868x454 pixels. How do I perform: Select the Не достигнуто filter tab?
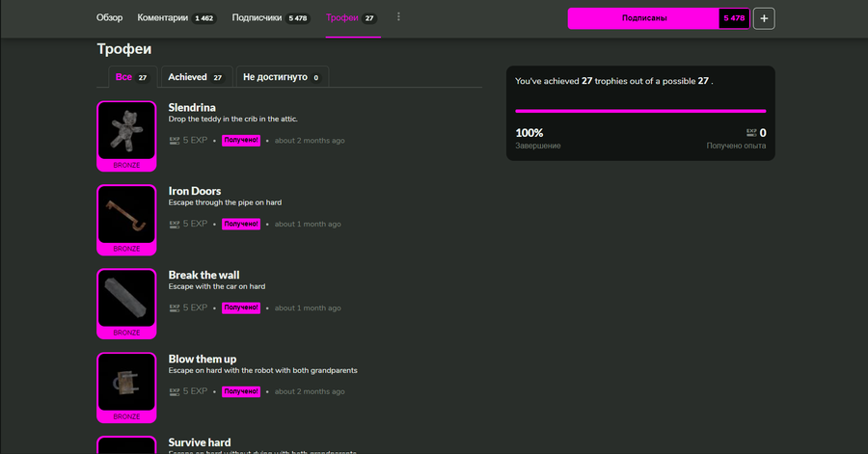283,77
